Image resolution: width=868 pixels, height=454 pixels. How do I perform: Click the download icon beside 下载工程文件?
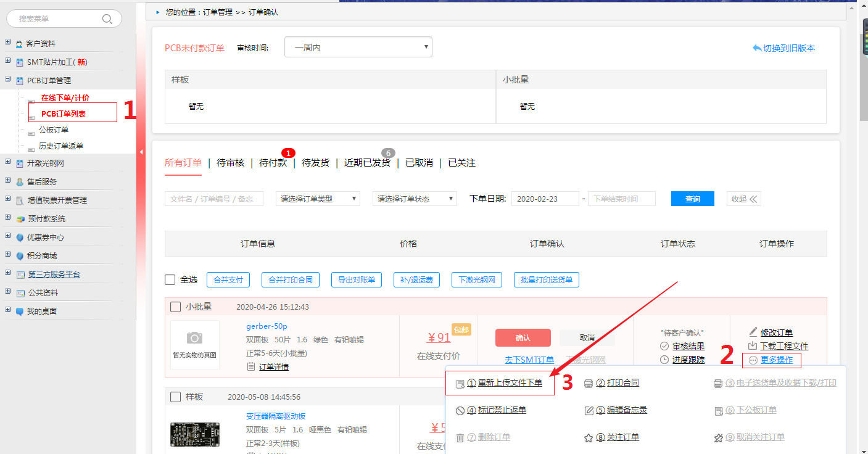(753, 346)
